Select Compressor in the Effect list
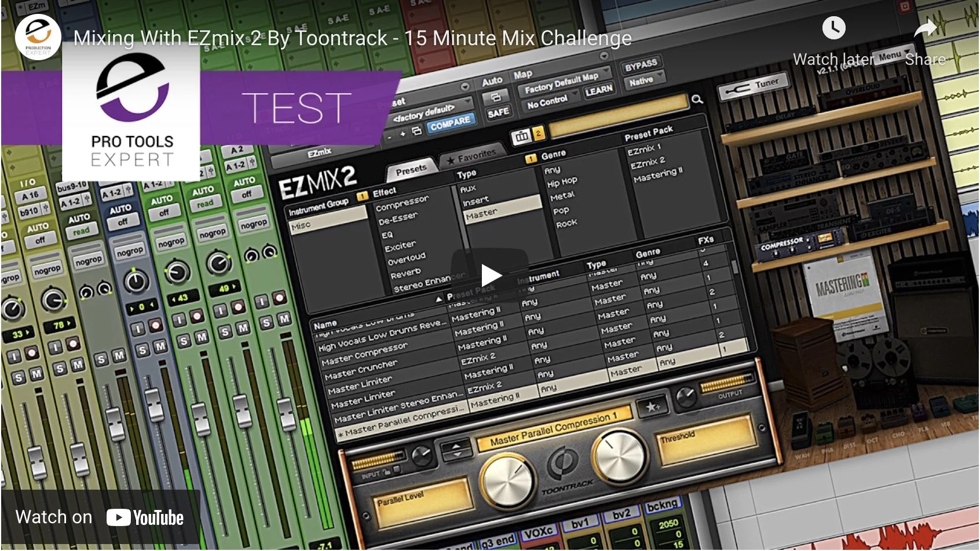The width and height of the screenshot is (980, 551). [402, 203]
